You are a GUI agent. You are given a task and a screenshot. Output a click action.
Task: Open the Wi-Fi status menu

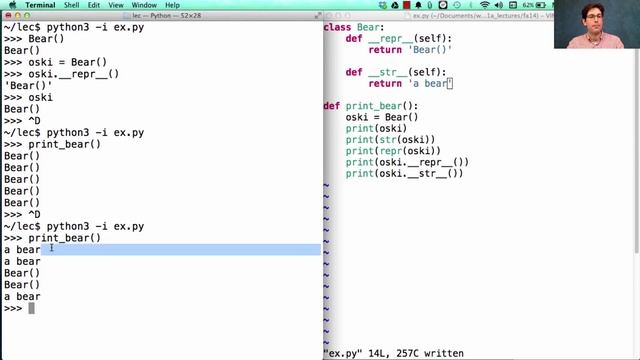(484, 5)
